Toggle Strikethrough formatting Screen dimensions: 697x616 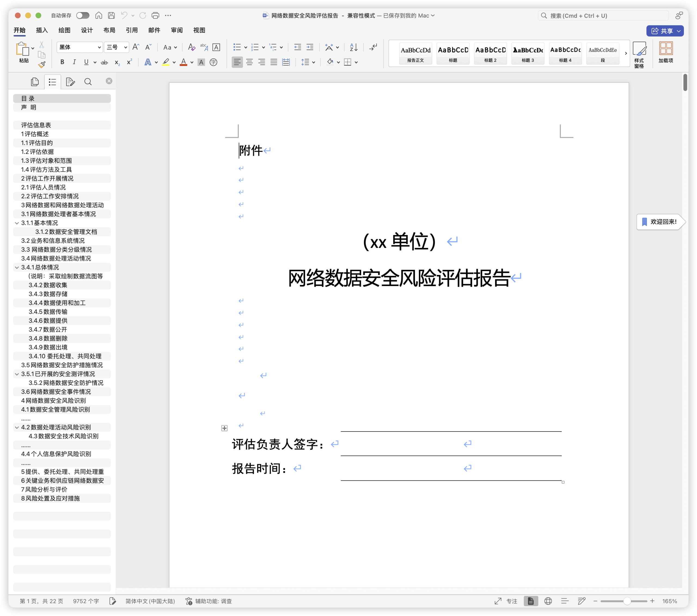coord(105,62)
